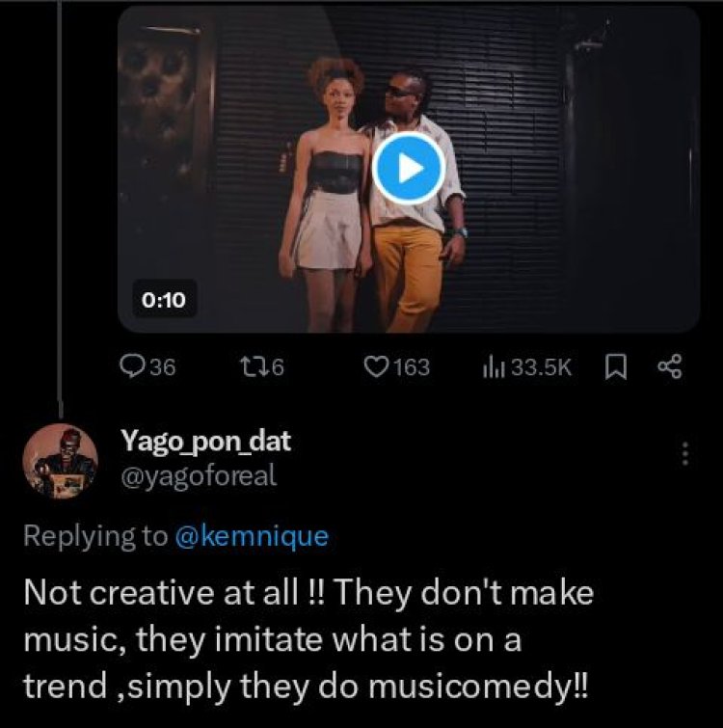Click the "Replying to" label text
The image size is (723, 728).
[x=94, y=537]
